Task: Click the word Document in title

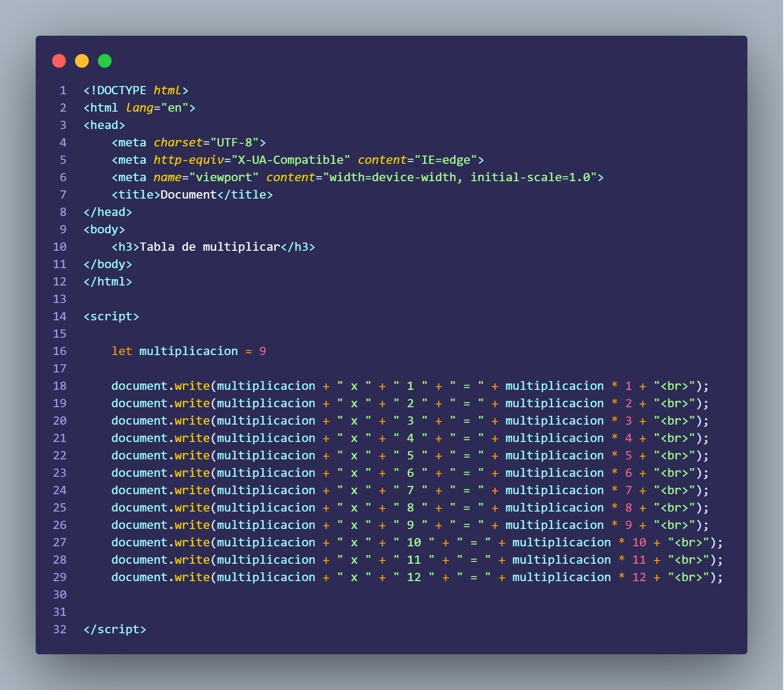Action: click(188, 194)
